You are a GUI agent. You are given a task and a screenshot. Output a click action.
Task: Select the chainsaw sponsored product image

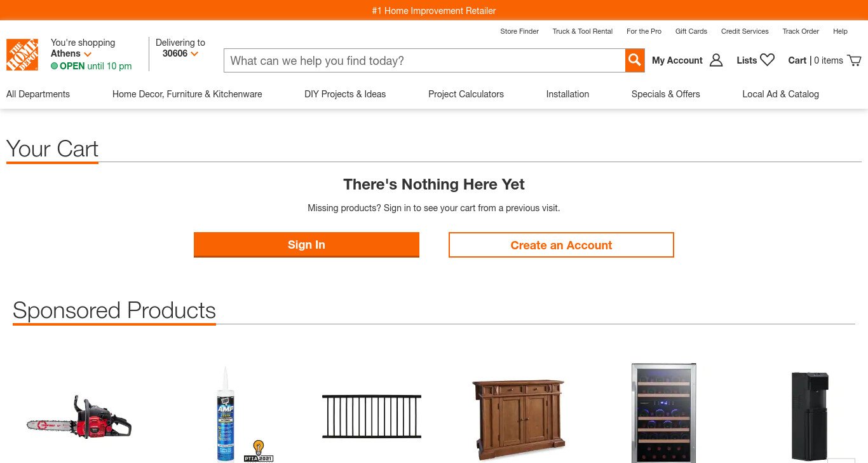click(79, 417)
